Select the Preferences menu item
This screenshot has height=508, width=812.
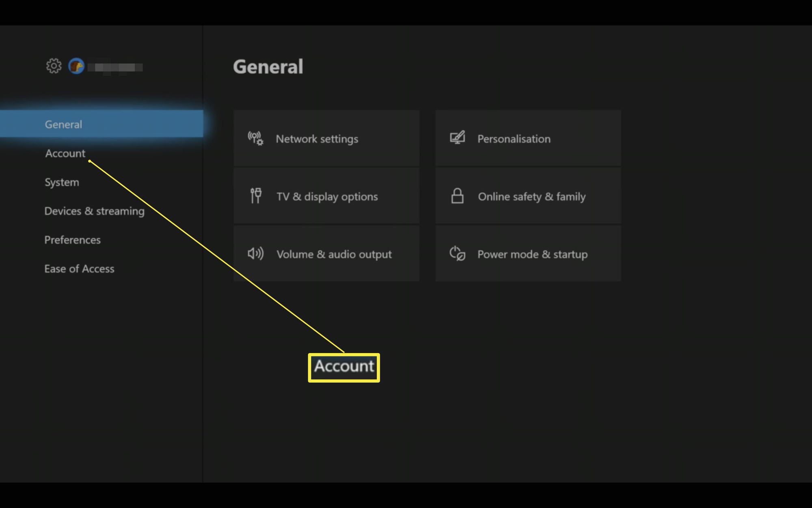(73, 239)
